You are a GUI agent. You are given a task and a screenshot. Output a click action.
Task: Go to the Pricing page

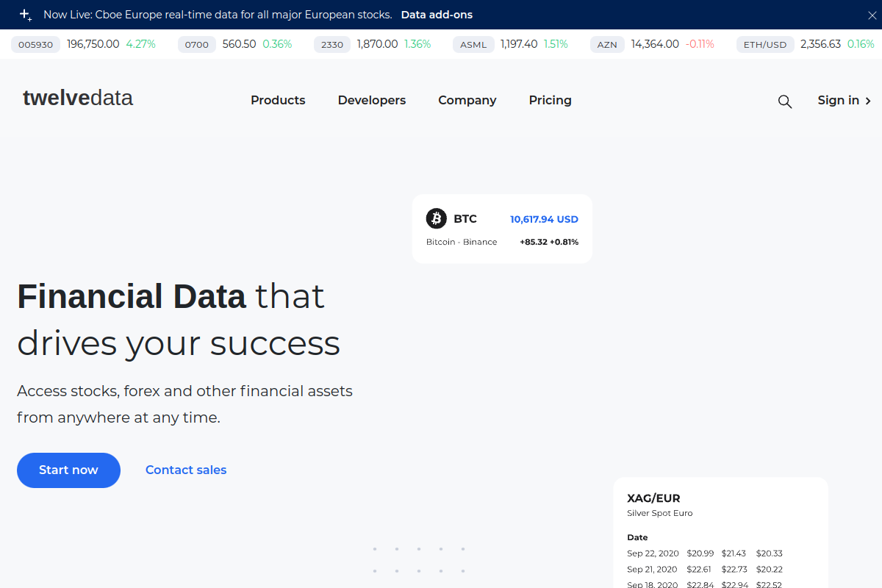550,100
